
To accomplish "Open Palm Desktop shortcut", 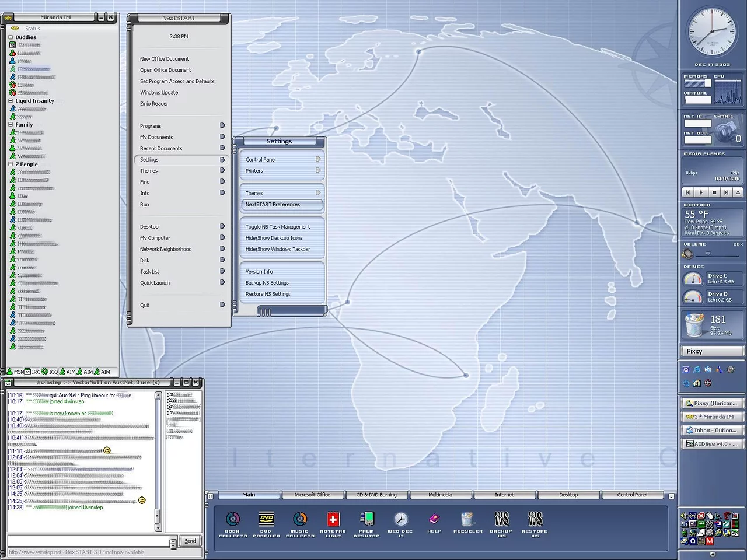I will point(366,519).
